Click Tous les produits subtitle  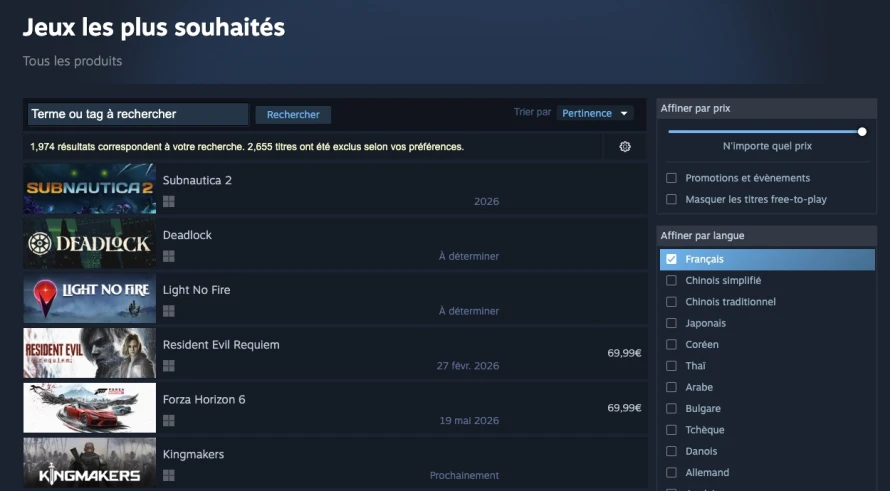click(x=72, y=61)
